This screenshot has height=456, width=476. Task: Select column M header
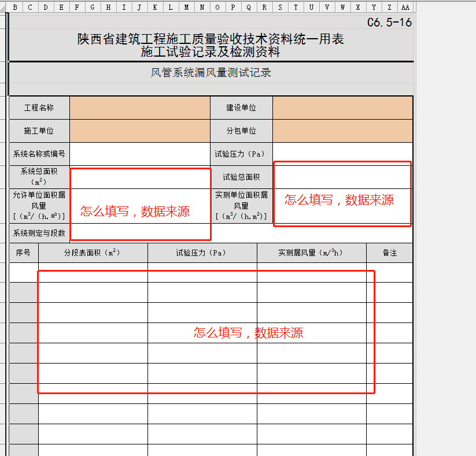point(186,8)
